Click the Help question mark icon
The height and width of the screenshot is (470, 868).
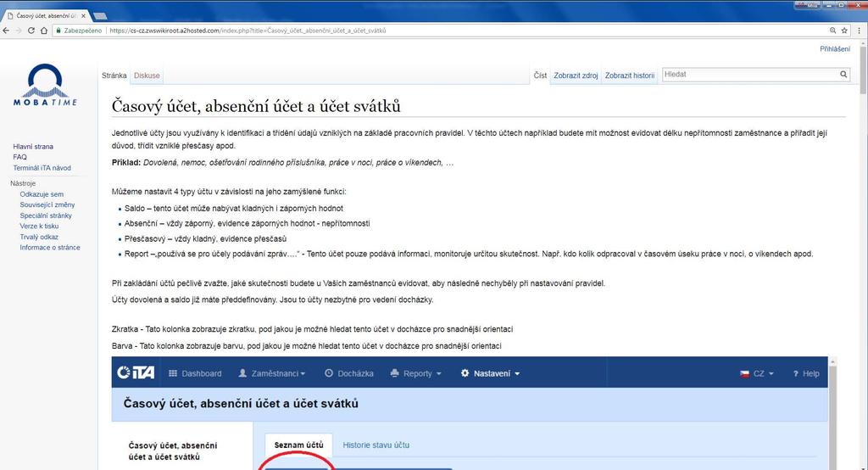795,374
